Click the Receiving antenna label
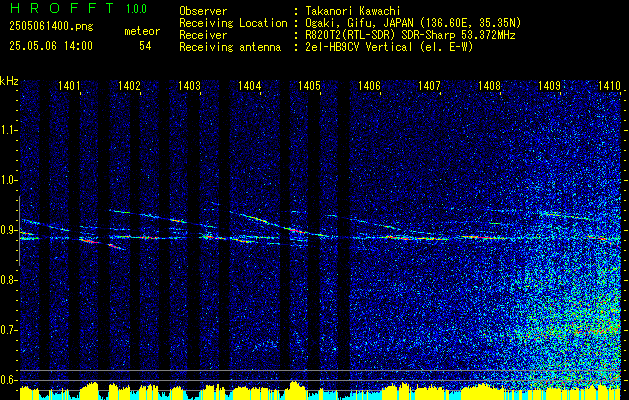 [x=230, y=47]
